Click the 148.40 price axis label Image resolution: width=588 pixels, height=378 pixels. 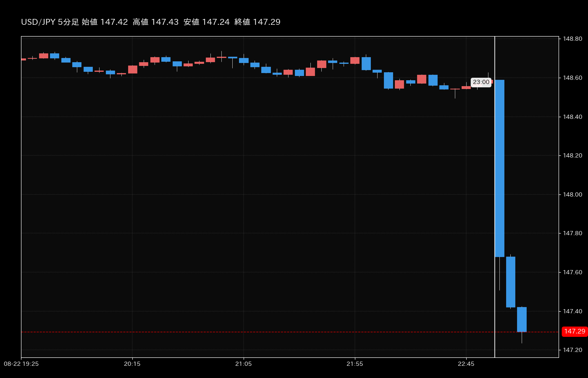(x=572, y=117)
